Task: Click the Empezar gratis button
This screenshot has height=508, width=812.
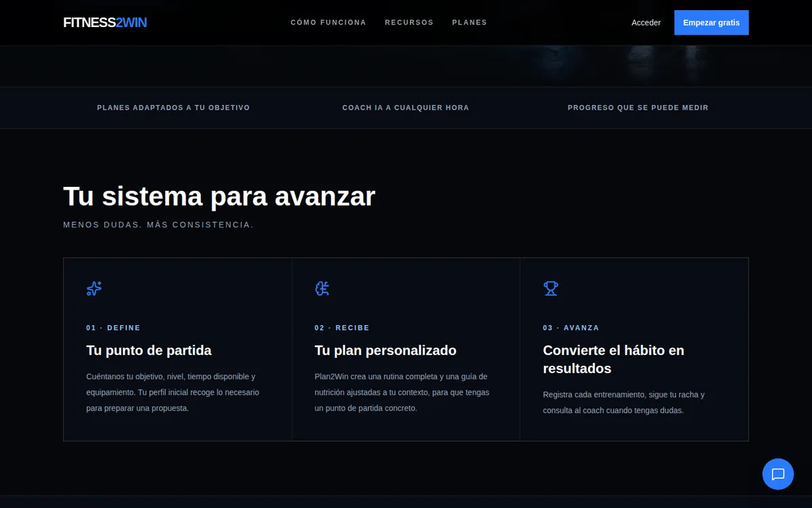Action: (711, 22)
